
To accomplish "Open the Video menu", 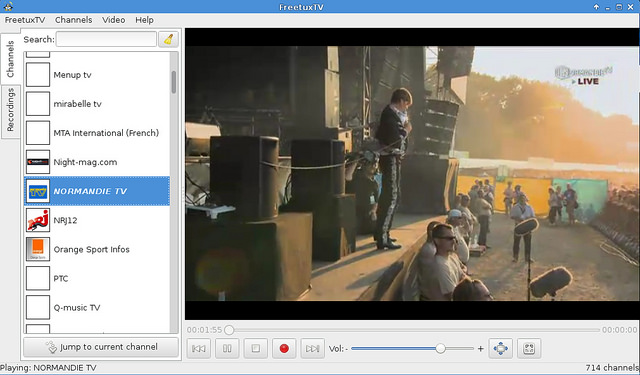I will [113, 20].
